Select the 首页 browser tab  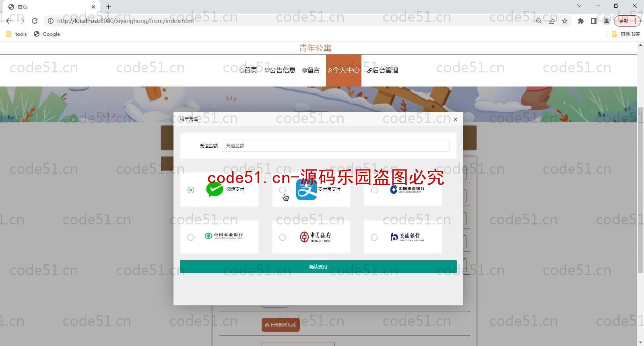pyautogui.click(x=52, y=7)
